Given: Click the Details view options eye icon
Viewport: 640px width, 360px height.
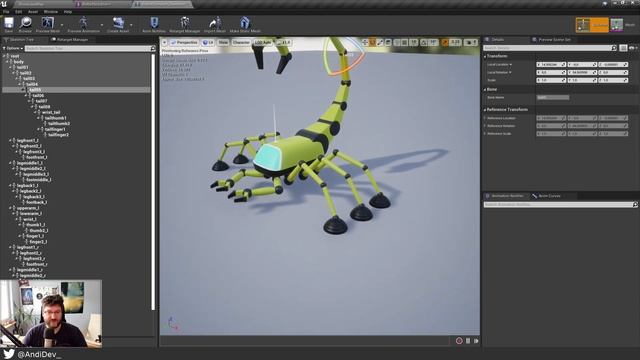Looking at the screenshot, I should coord(632,48).
